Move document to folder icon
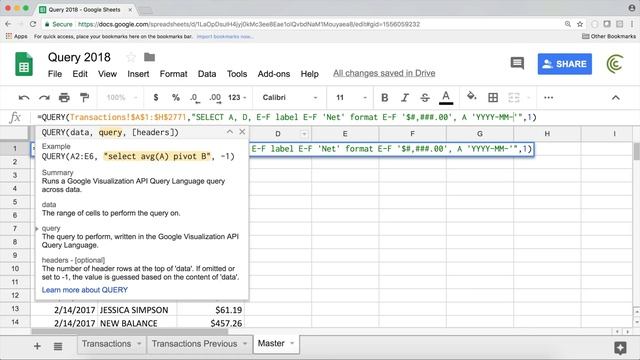The width and height of the screenshot is (640, 360). tap(149, 57)
